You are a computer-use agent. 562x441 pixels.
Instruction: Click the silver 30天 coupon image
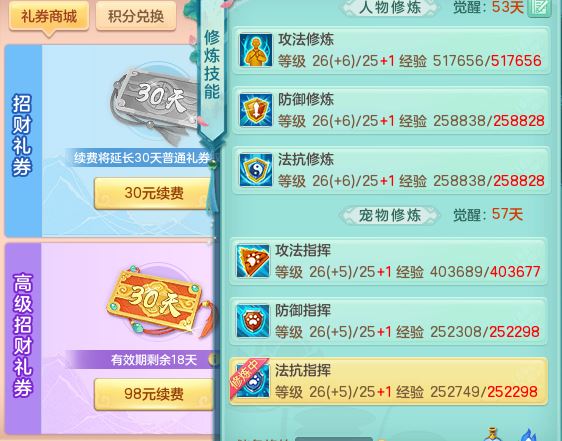[156, 102]
